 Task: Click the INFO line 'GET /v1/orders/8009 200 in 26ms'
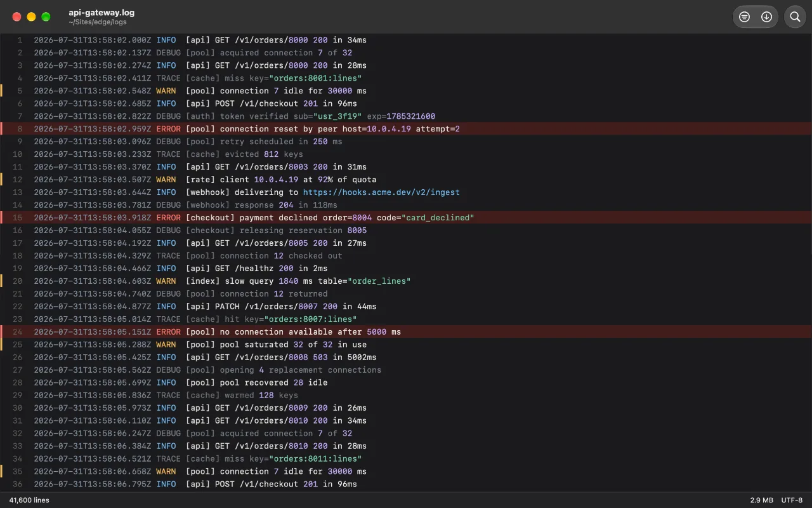click(406, 408)
